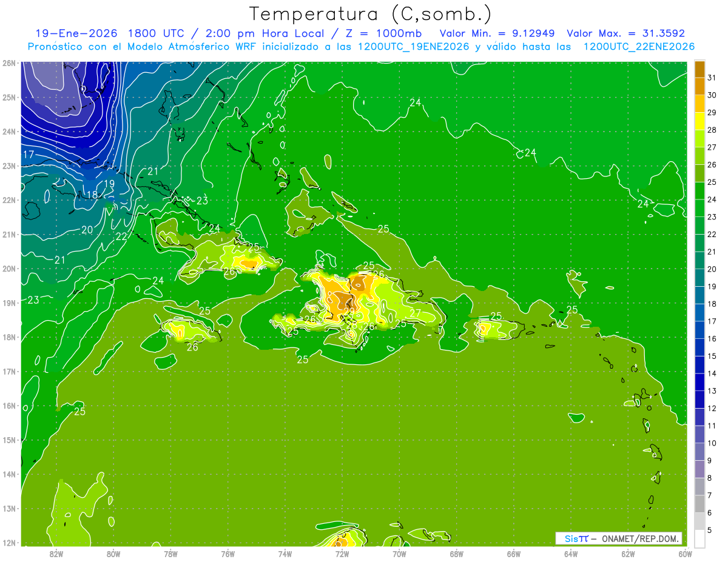Click the '70W' longitude axis label
Viewport: 728px width, 562px height.
point(399,554)
